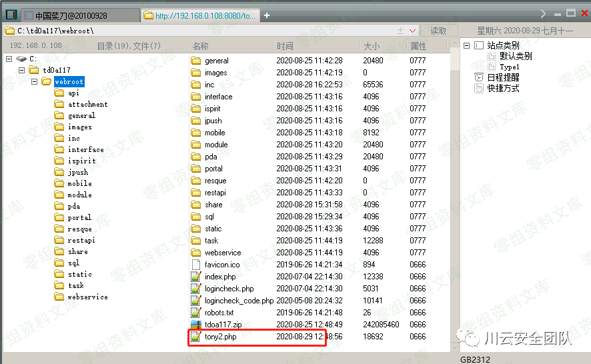Image resolution: width=591 pixels, height=364 pixels.
Task: Collapse the C: drive tree node
Action: point(9,59)
